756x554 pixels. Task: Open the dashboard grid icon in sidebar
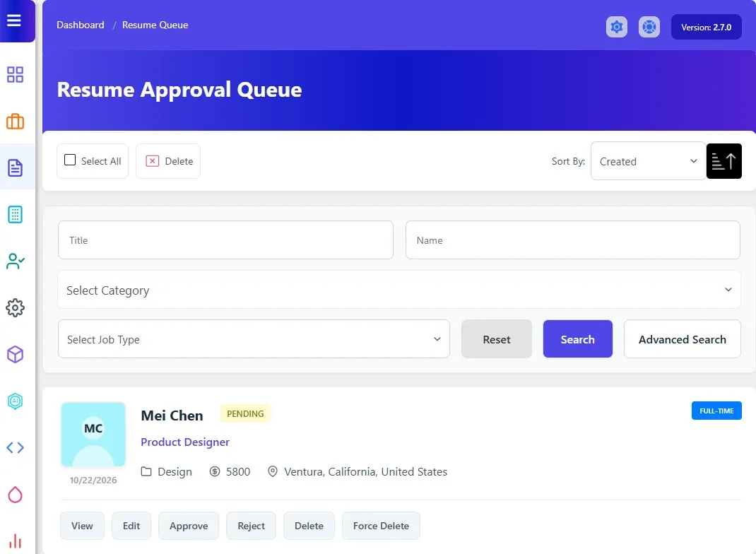(15, 75)
